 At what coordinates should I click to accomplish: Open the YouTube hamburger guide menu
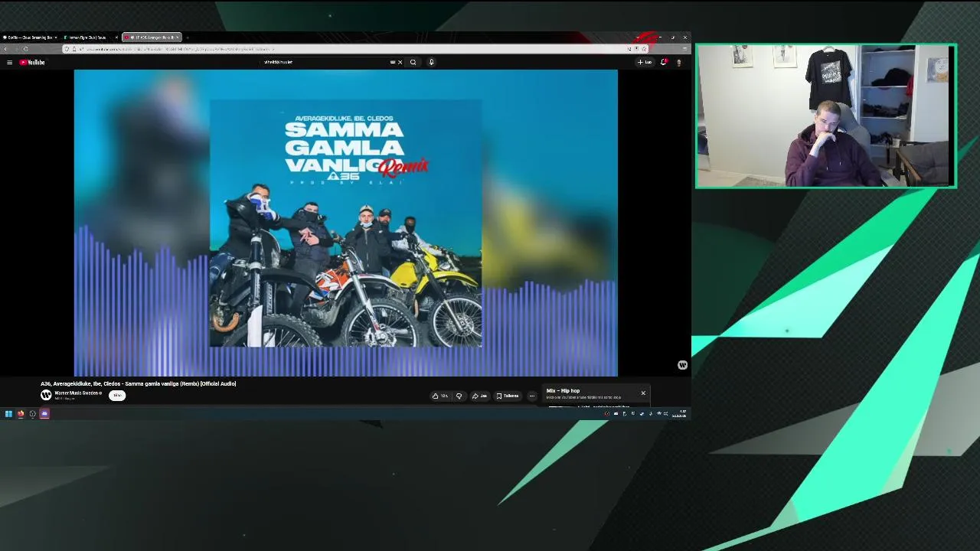[x=9, y=62]
